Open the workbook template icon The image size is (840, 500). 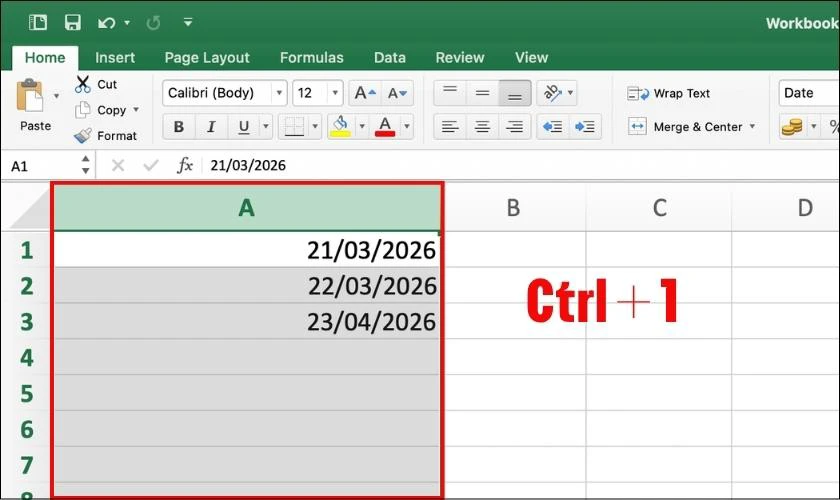point(38,23)
